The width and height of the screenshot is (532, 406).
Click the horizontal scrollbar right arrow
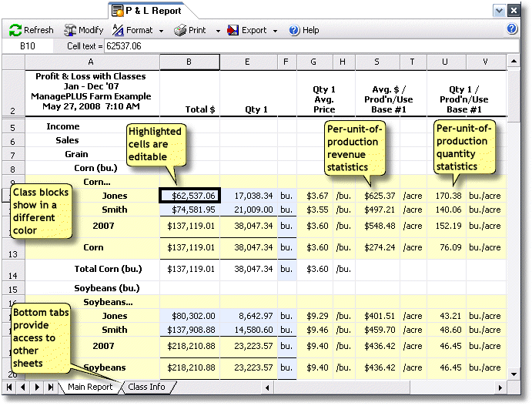click(x=501, y=387)
